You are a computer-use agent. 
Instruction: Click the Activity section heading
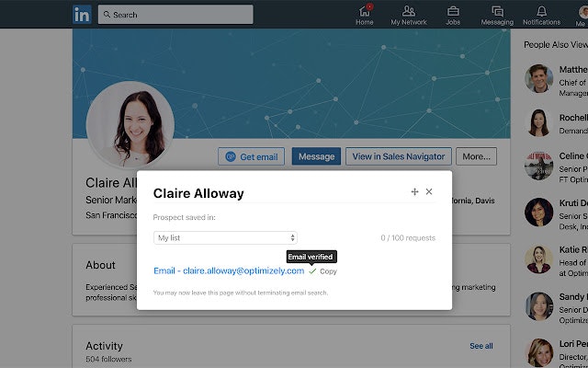(x=104, y=346)
